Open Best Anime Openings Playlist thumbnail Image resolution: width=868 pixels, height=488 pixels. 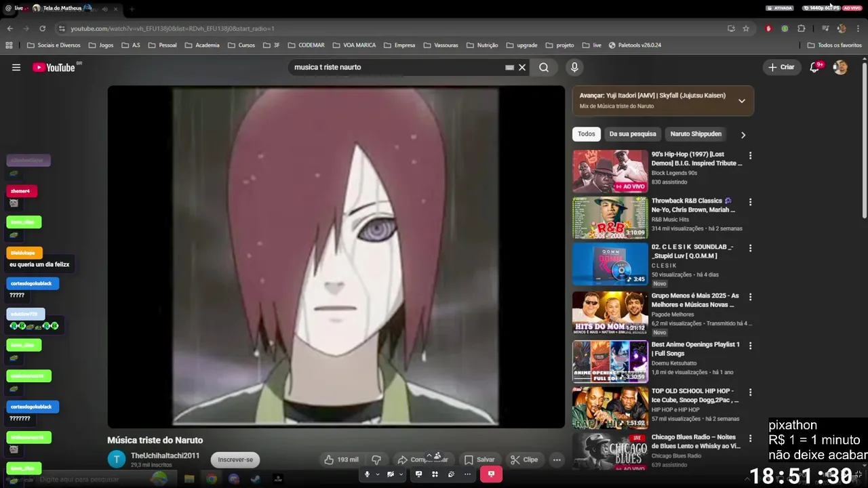coord(610,361)
